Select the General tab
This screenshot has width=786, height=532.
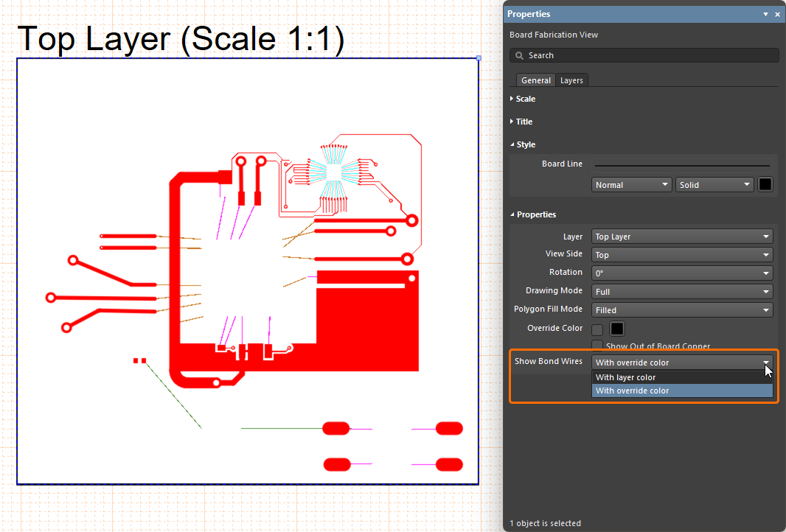tap(535, 80)
